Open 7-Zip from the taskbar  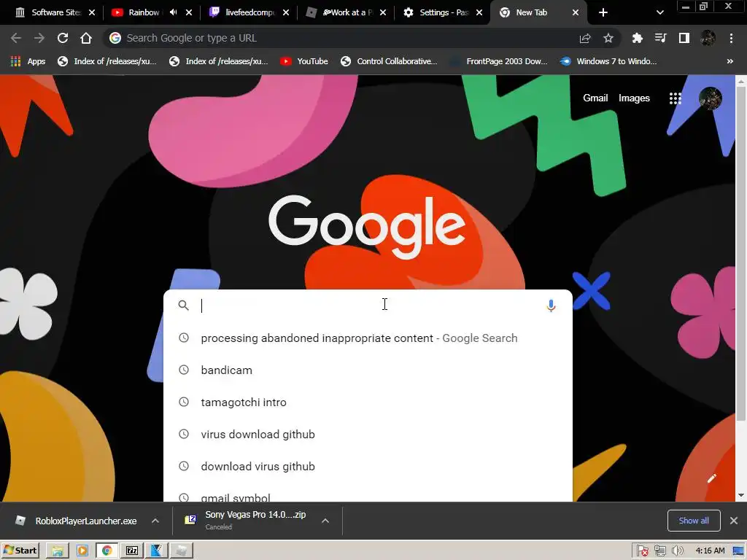tap(132, 551)
